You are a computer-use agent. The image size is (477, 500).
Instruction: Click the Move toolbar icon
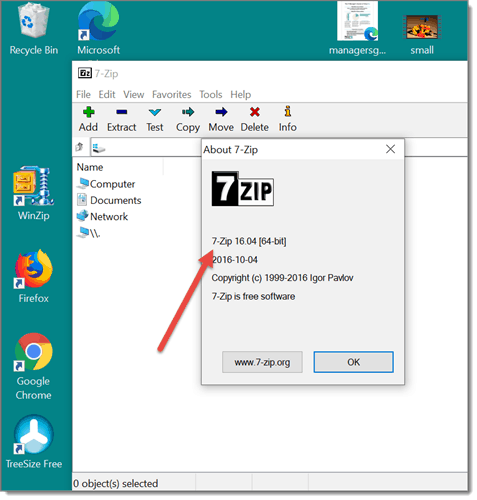point(221,112)
